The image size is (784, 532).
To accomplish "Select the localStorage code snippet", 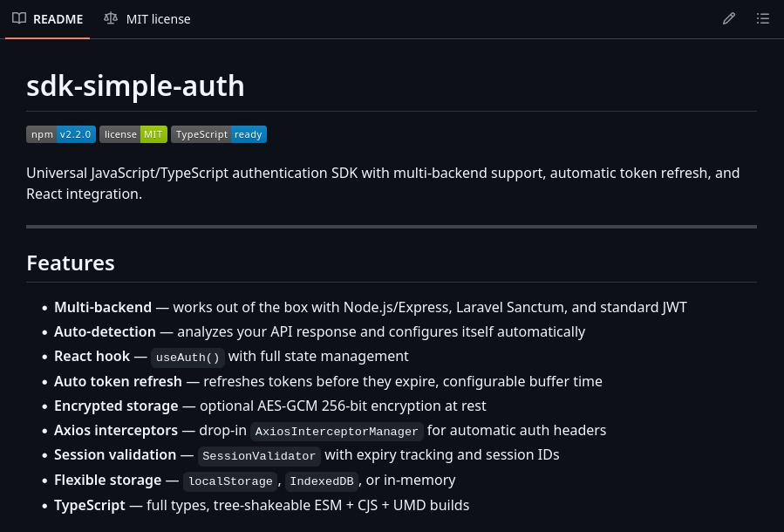I will coord(230,481).
